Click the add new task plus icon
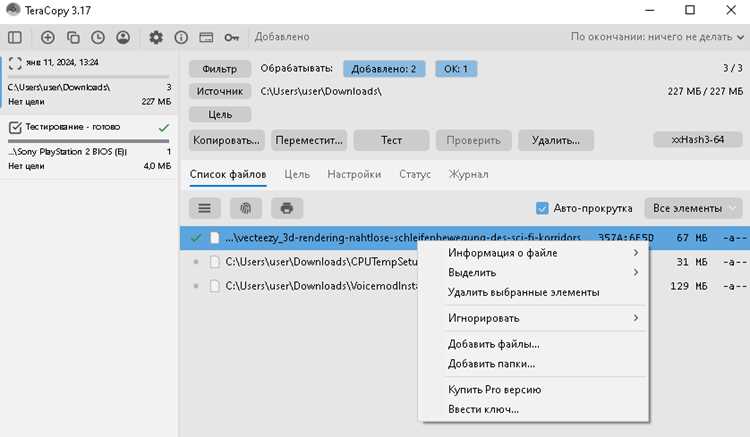 [47, 37]
